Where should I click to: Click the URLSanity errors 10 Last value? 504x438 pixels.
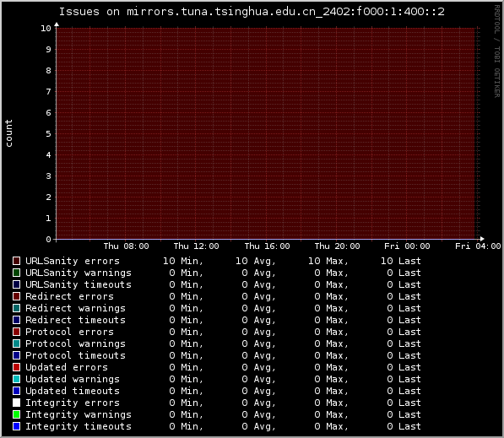[x=401, y=261]
